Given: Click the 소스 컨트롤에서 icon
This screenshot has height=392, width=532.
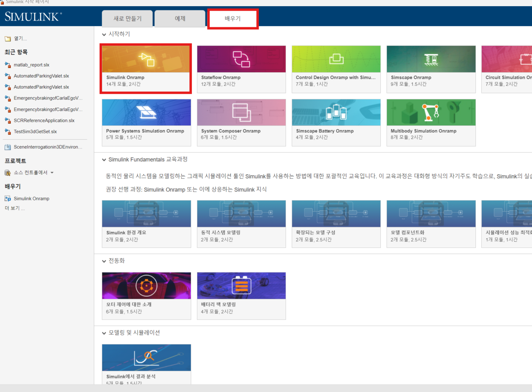Looking at the screenshot, I should point(8,173).
